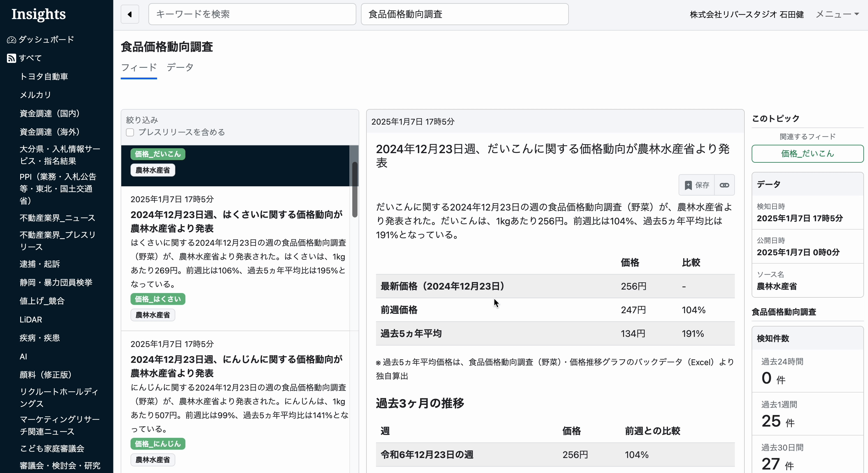This screenshot has width=868, height=473.
Task: Click the back arrow icon button
Action: pos(130,14)
